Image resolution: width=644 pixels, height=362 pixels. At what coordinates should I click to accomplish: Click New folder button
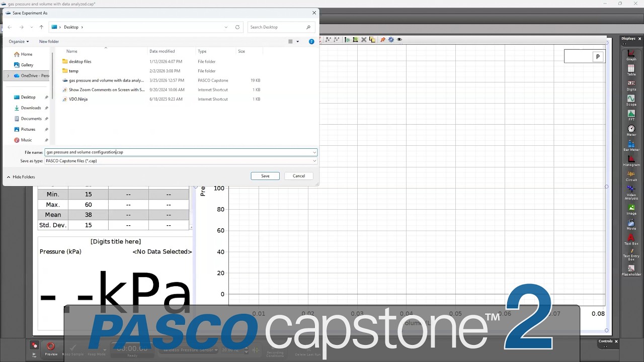49,41
